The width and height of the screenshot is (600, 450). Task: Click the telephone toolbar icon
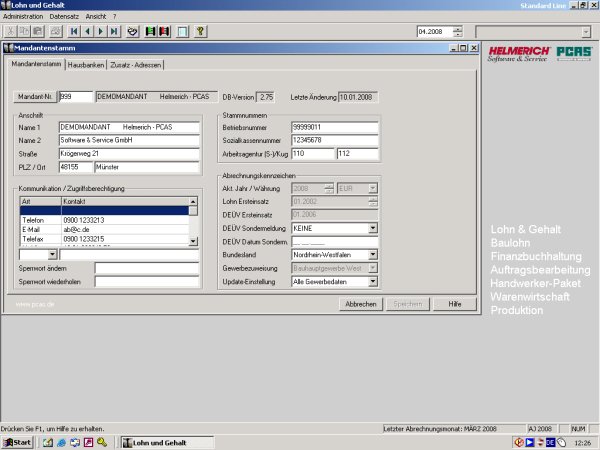click(132, 31)
